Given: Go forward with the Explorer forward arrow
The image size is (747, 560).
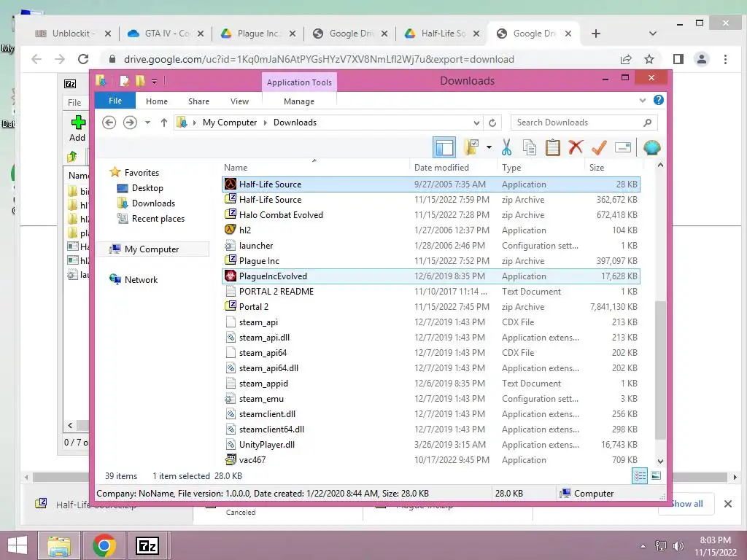Looking at the screenshot, I should (130, 122).
